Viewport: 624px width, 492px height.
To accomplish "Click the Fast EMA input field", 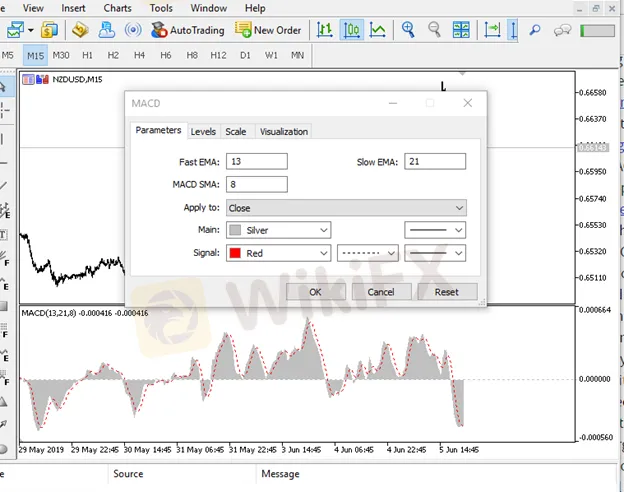I will [x=257, y=162].
